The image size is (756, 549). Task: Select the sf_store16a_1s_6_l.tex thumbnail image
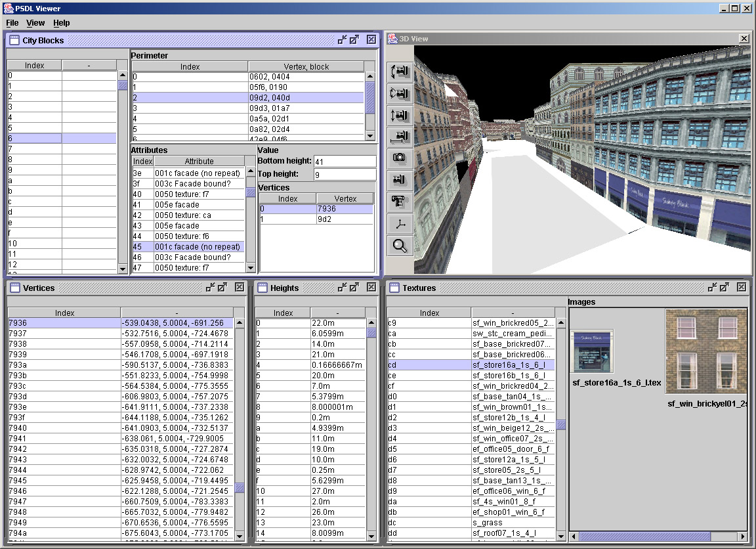pyautogui.click(x=592, y=351)
